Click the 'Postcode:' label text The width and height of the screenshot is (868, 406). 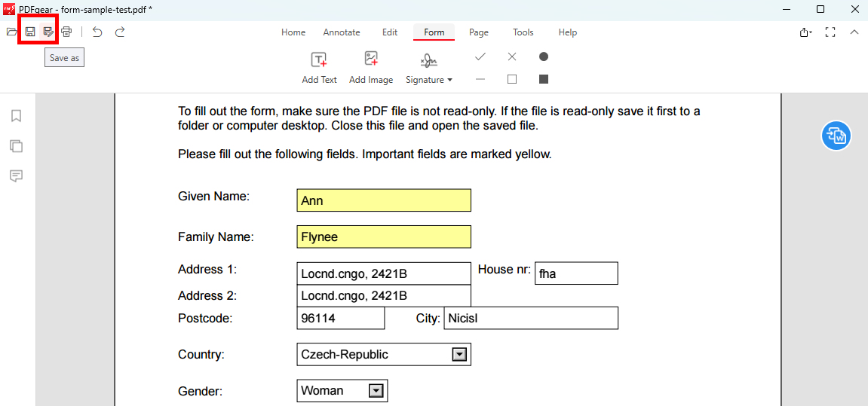[x=205, y=318]
